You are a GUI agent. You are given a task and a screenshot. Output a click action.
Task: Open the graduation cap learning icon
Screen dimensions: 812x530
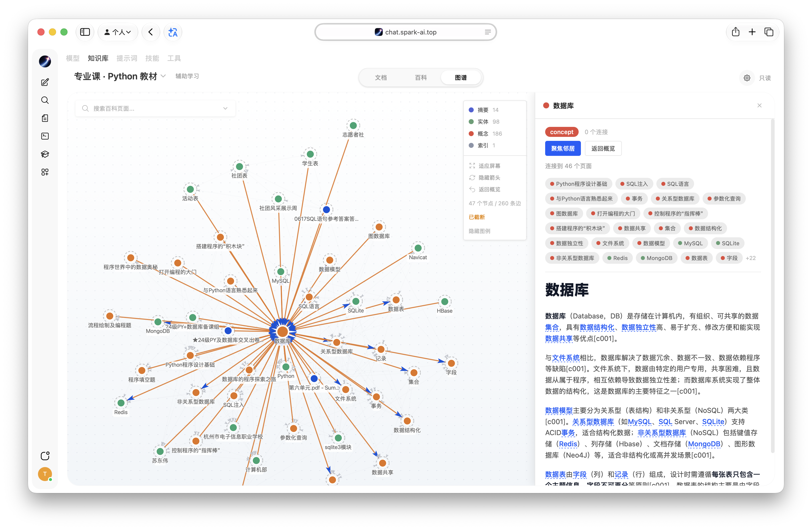click(45, 154)
